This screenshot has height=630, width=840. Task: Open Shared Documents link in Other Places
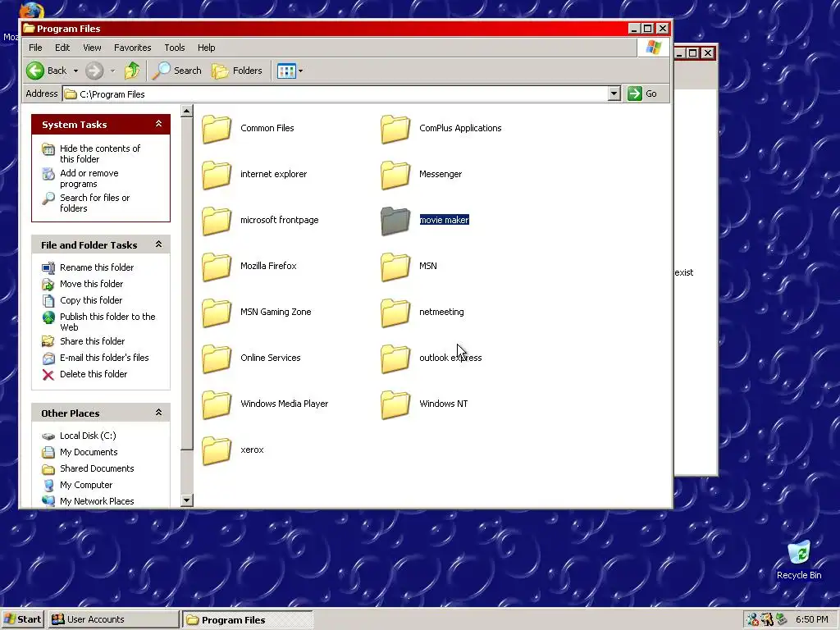pyautogui.click(x=97, y=468)
